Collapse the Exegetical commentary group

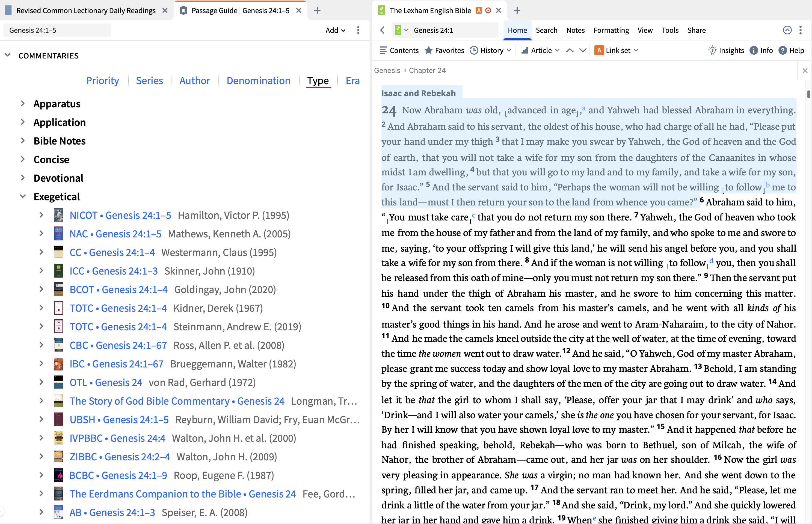tap(23, 196)
